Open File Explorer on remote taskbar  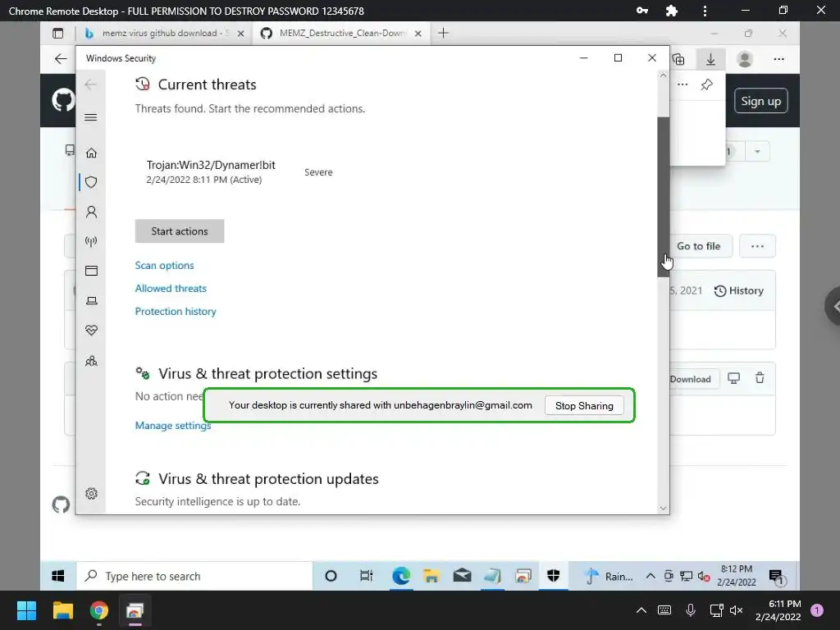tap(431, 576)
